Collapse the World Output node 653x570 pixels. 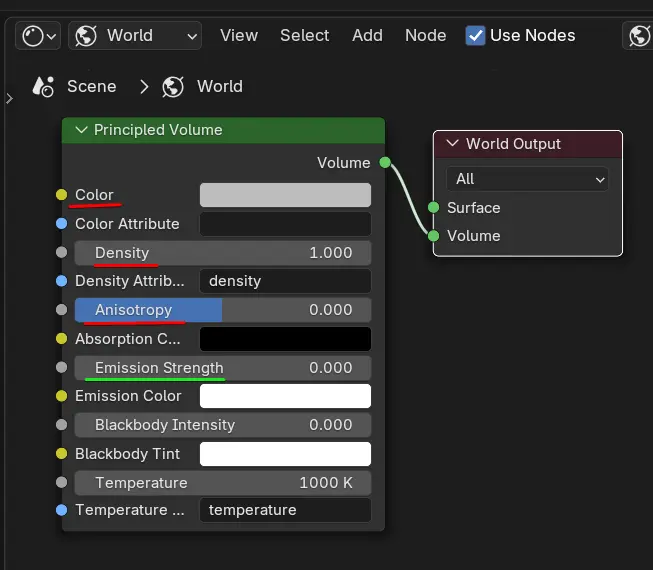[x=451, y=144]
